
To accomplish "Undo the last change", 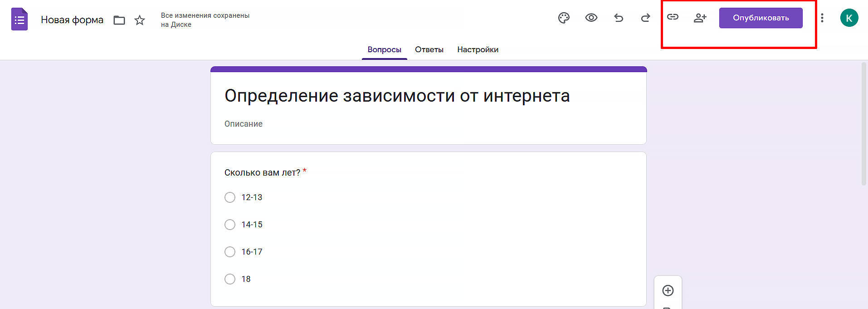I will (619, 18).
